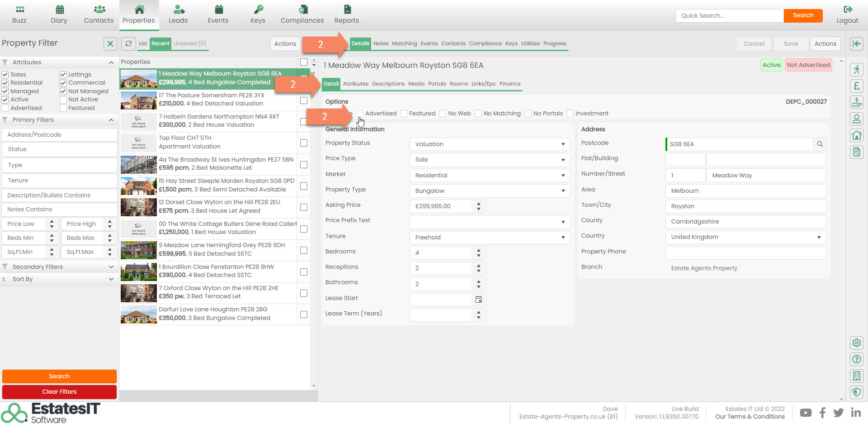Click the Quick Search input field
Screen dimensions: 868x424
point(729,15)
